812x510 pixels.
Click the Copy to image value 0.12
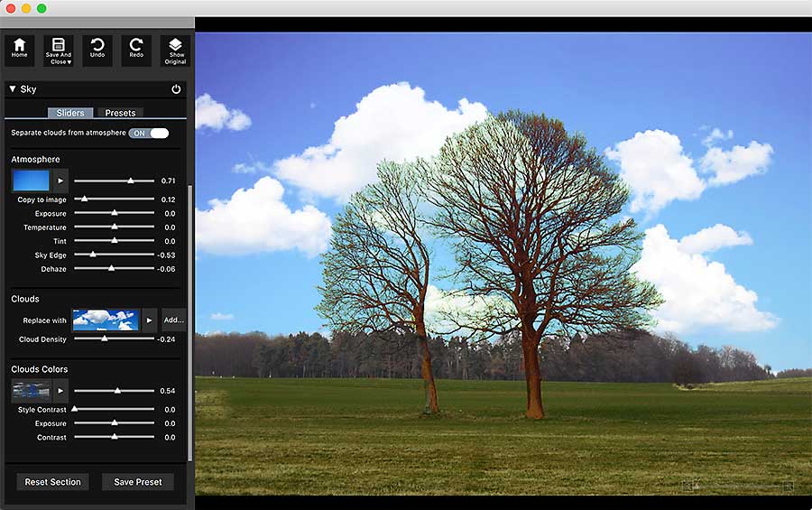[x=169, y=199]
